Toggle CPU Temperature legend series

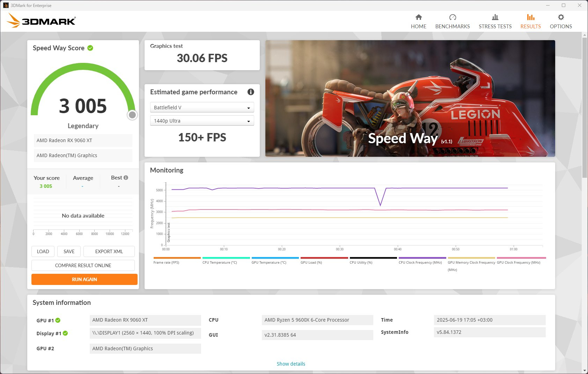[x=226, y=261]
